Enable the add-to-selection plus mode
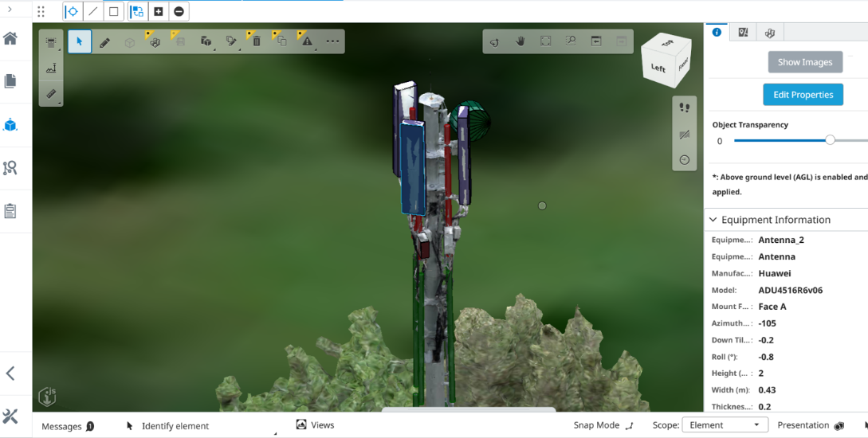Viewport: 868px width, 438px height. point(159,12)
